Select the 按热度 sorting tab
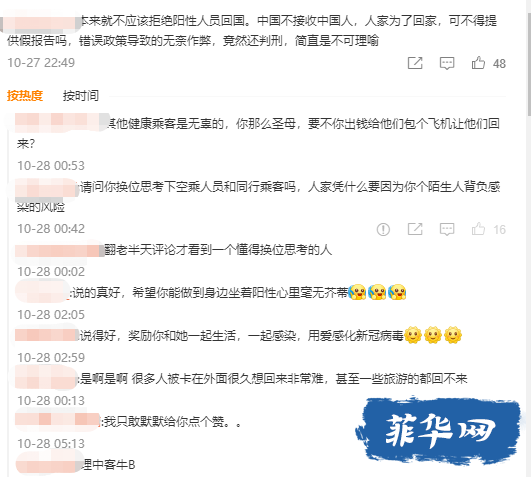Screen dimensions: 531x477 tap(25, 96)
